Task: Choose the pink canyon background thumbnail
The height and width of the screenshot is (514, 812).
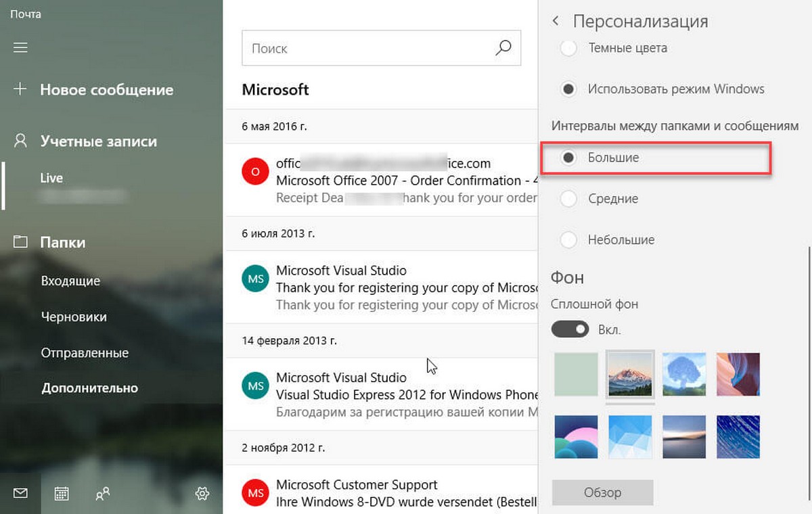Action: (x=738, y=374)
